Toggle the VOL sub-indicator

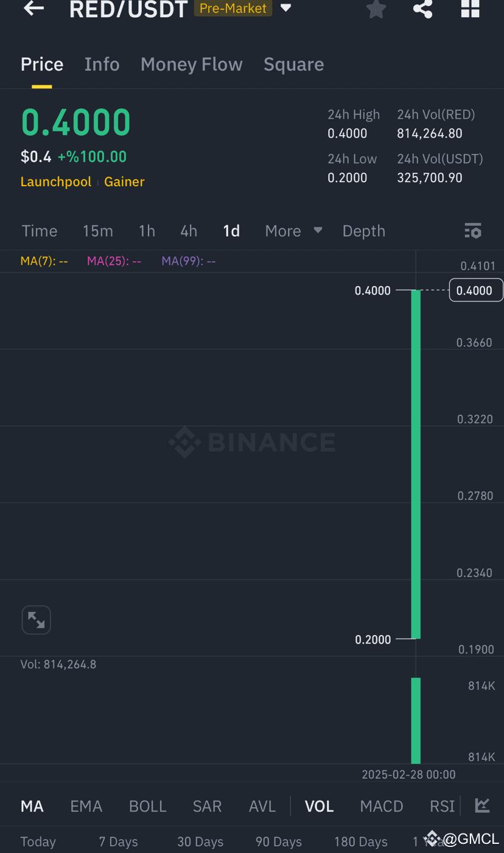pos(319,806)
